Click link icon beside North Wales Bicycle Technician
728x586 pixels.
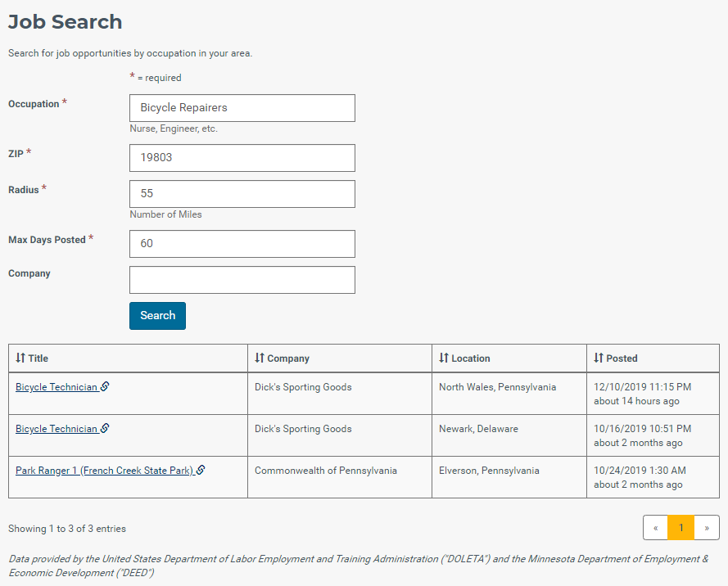(x=105, y=386)
